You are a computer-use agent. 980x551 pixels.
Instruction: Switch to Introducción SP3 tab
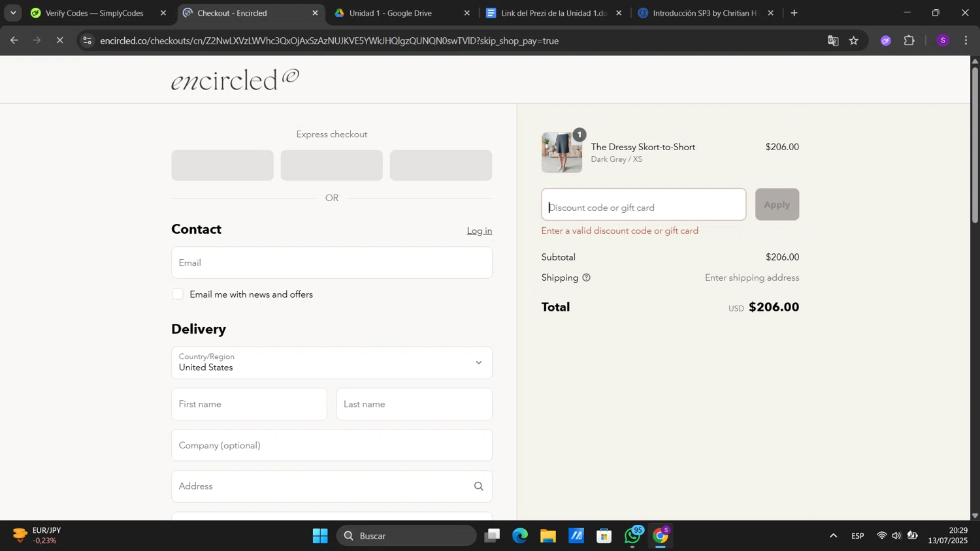click(x=706, y=13)
